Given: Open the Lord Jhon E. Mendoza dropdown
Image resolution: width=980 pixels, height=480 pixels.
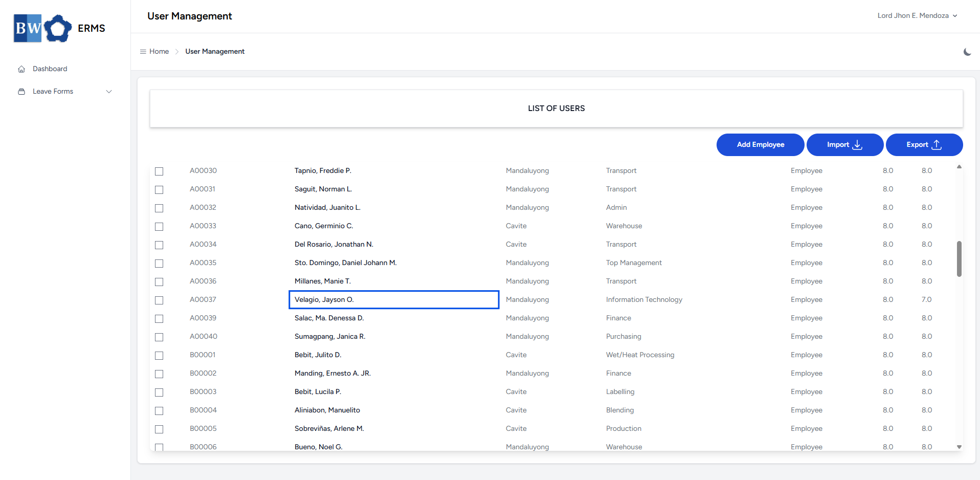Looking at the screenshot, I should point(917,16).
